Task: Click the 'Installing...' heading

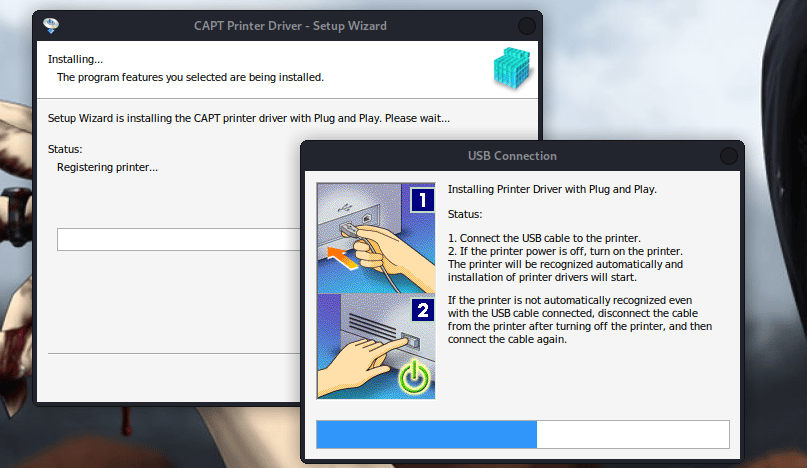Action: pyautogui.click(x=75, y=59)
